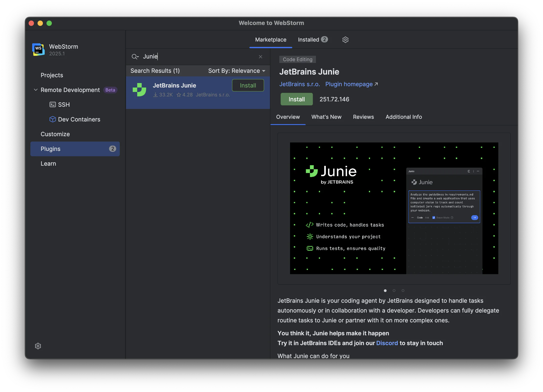Select Plugins in the sidebar
The height and width of the screenshot is (392, 543).
75,149
